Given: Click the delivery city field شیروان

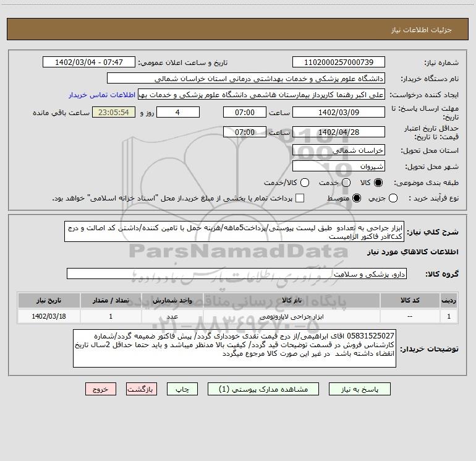Looking at the screenshot, I should [x=339, y=166].
